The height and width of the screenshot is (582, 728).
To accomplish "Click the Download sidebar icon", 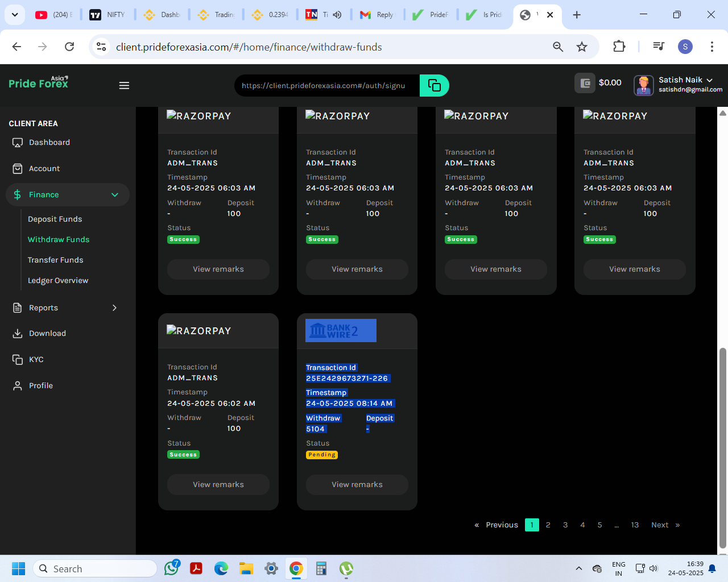I will 18,334.
